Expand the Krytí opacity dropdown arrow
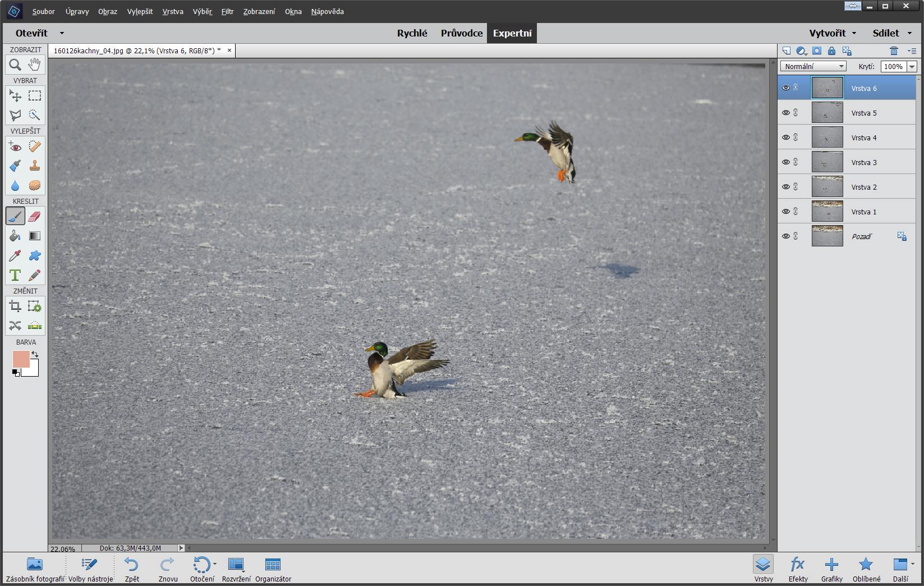This screenshot has height=586, width=924. [x=912, y=66]
